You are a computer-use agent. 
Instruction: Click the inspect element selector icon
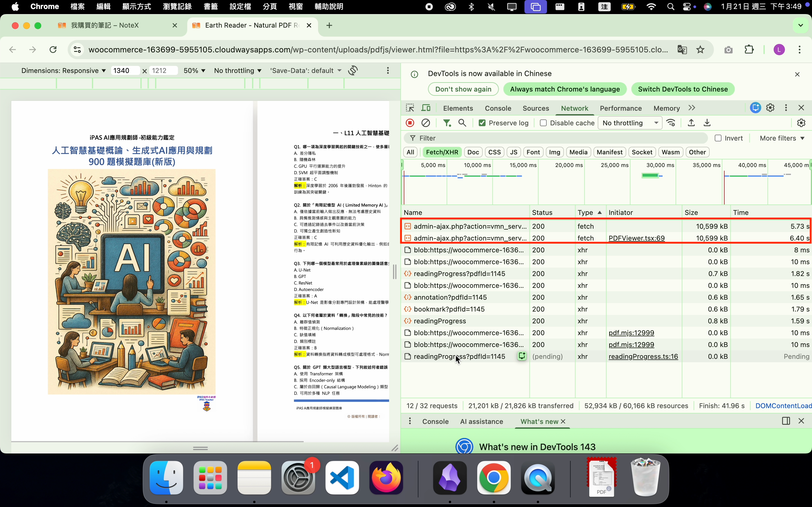coord(410,108)
